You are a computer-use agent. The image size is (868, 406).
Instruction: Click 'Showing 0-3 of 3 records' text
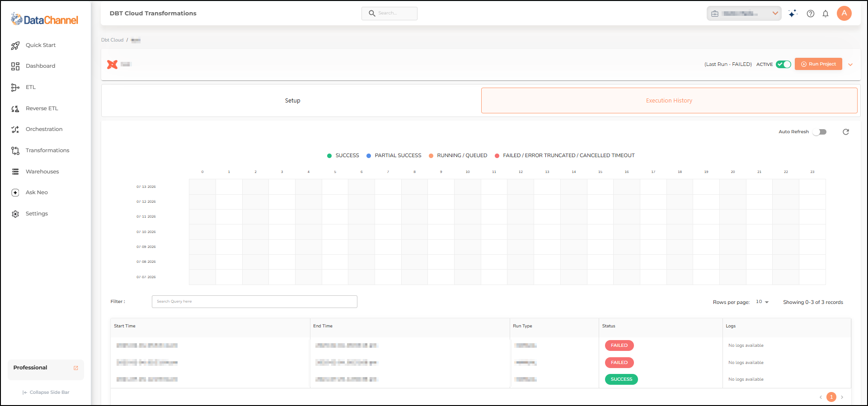point(813,303)
